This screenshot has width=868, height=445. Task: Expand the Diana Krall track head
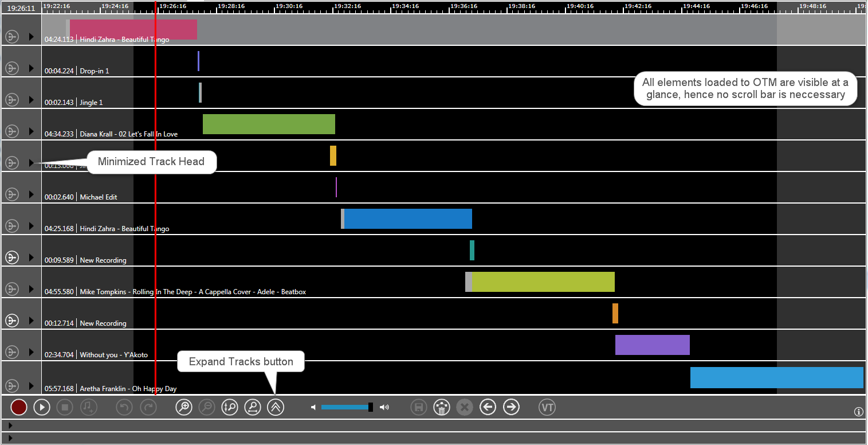(32, 131)
